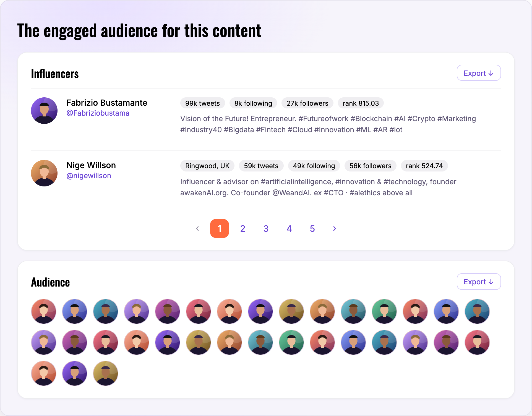532x416 pixels.
Task: Click the 49k following tag
Action: click(314, 166)
